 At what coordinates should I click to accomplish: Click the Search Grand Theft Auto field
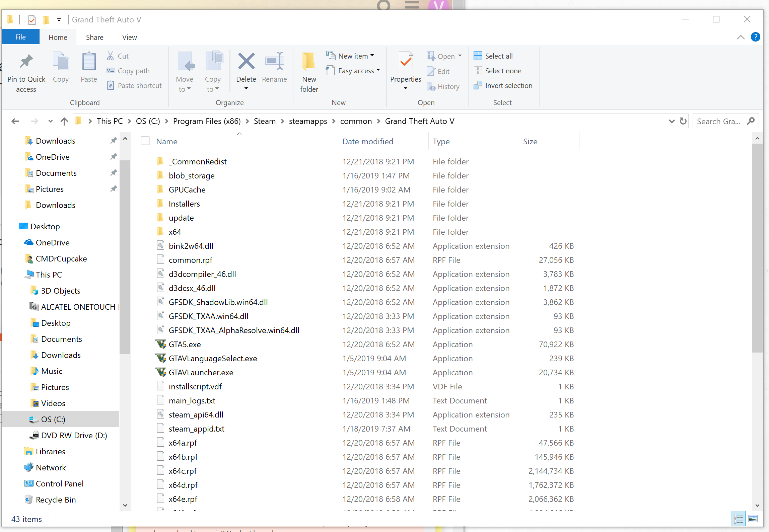point(719,121)
